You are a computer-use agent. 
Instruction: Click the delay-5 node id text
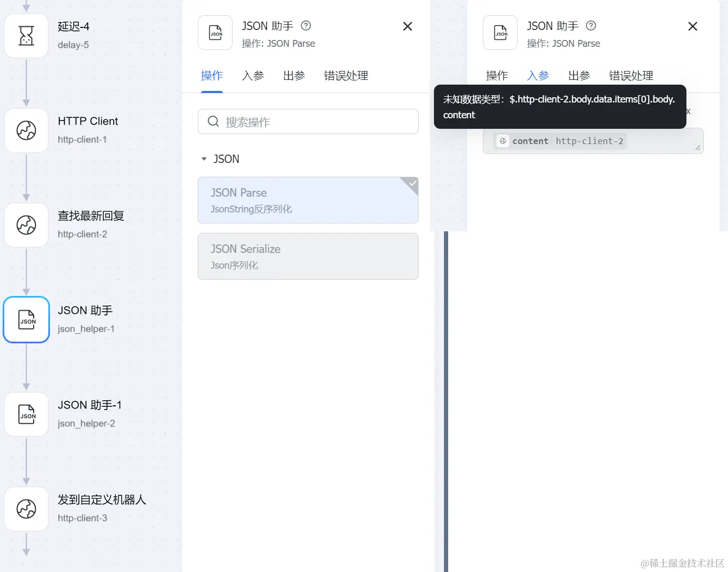click(73, 45)
